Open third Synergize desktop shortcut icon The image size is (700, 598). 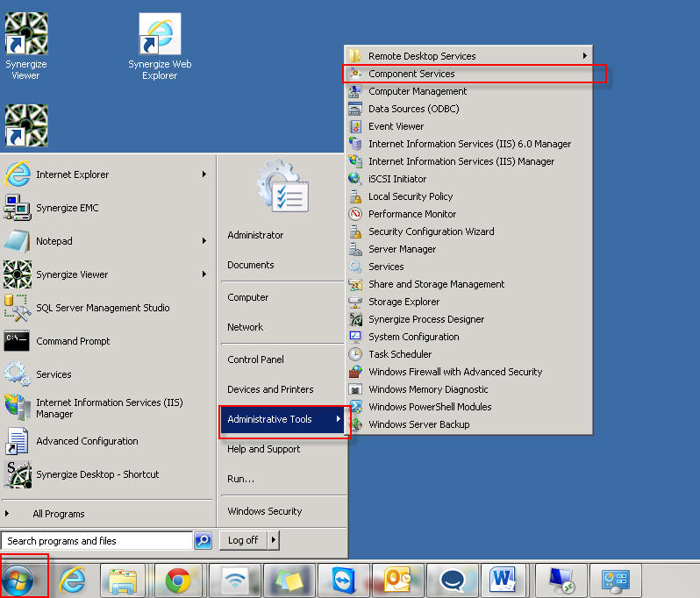click(26, 125)
